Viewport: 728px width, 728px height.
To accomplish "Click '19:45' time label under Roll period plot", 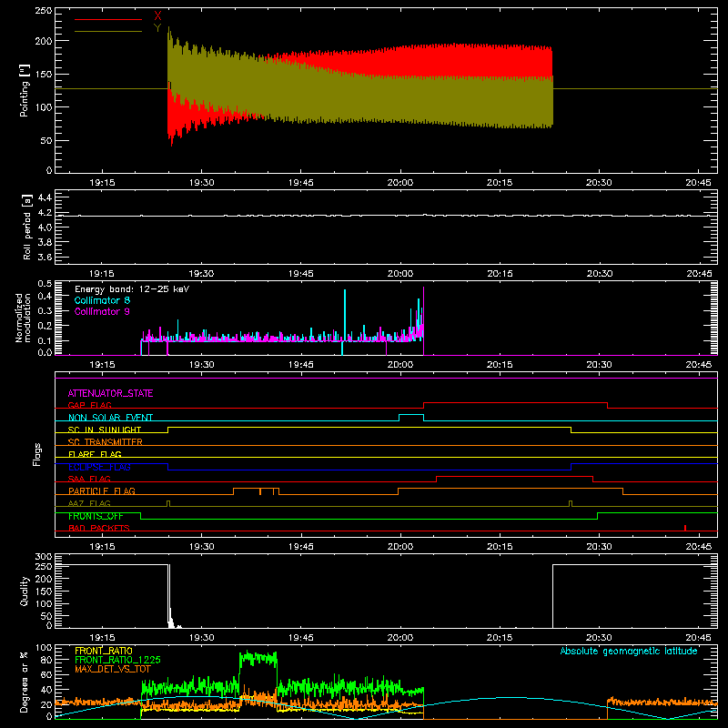I will [301, 274].
